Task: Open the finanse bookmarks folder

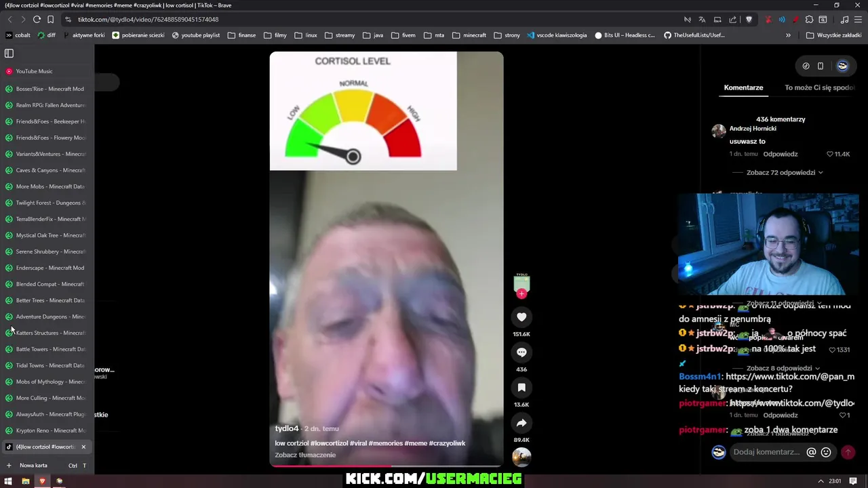Action: click(x=241, y=35)
